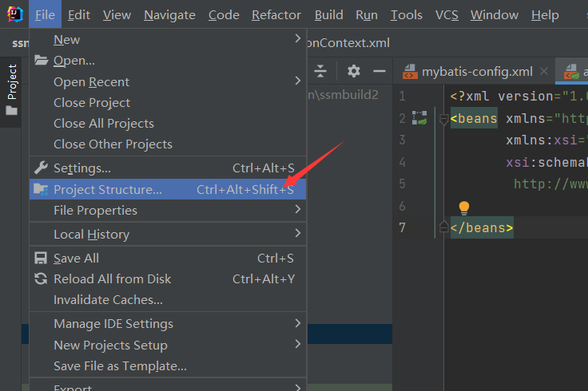
Task: Click line number 5 in the editor gutter
Action: pyautogui.click(x=402, y=184)
